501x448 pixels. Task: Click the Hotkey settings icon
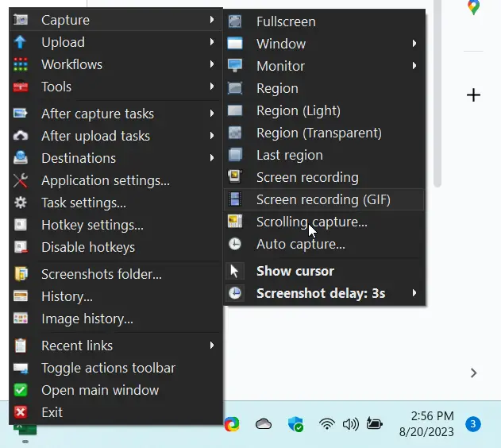pyautogui.click(x=21, y=225)
